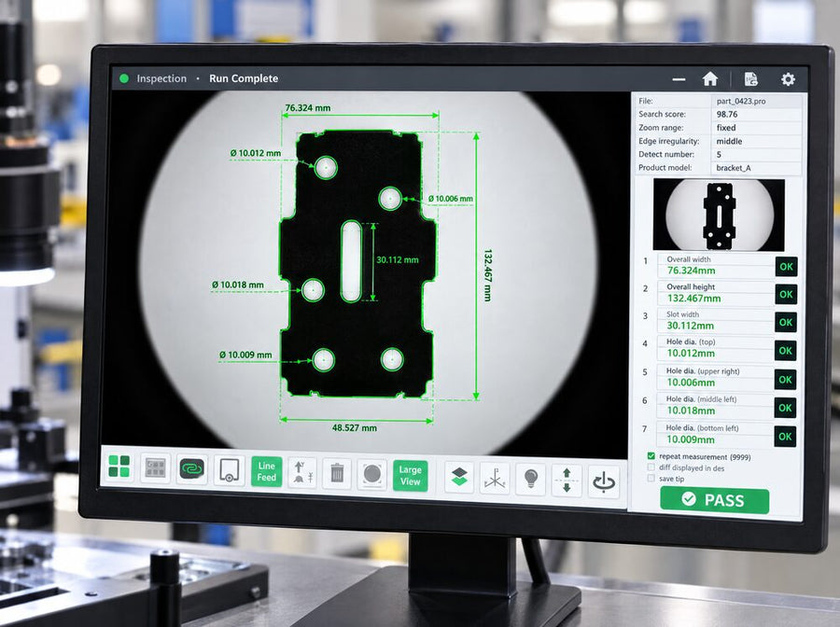Click the gray calendar-grid panel icon
The height and width of the screenshot is (627, 840).
tap(155, 468)
